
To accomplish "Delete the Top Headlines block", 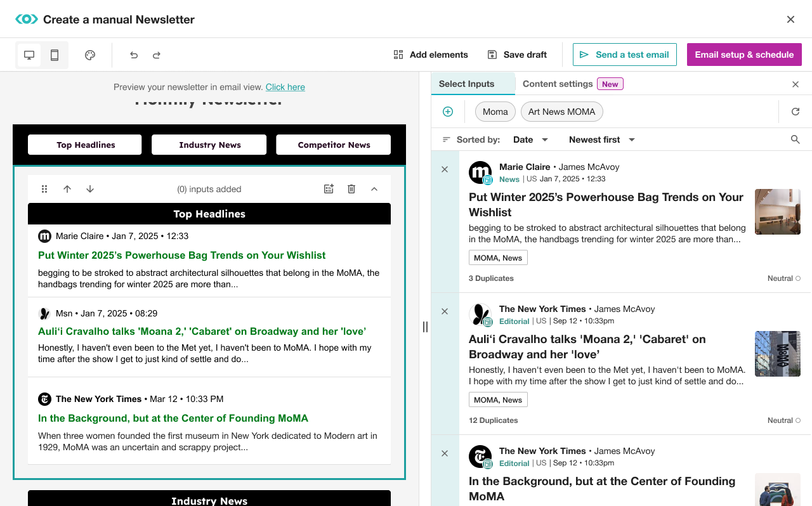I will tap(351, 188).
